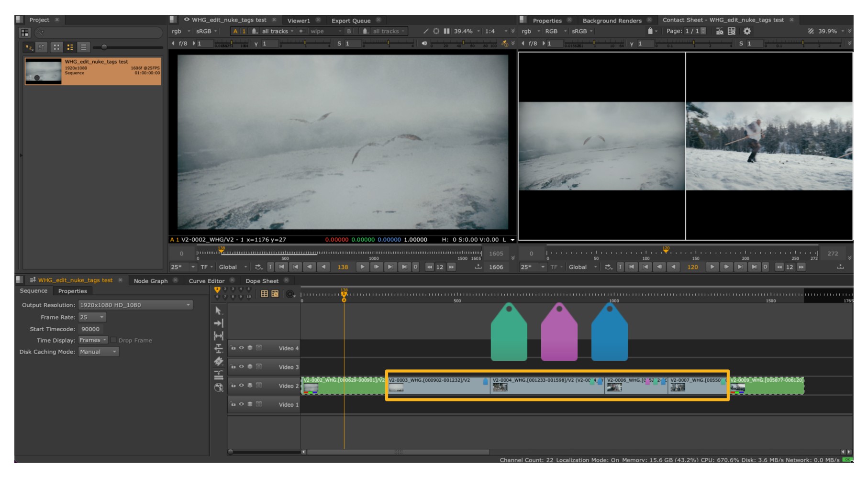The width and height of the screenshot is (868, 478).
Task: Open the Export Queue tab
Action: pos(352,20)
